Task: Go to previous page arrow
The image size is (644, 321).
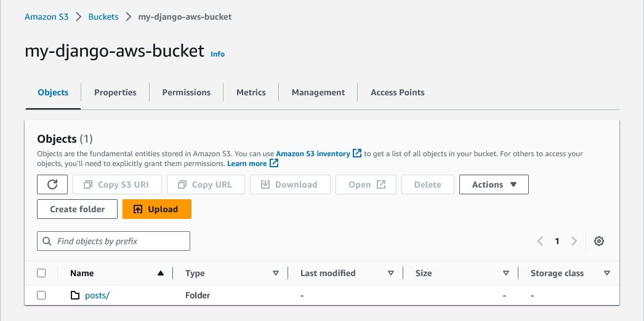Action: (x=540, y=241)
